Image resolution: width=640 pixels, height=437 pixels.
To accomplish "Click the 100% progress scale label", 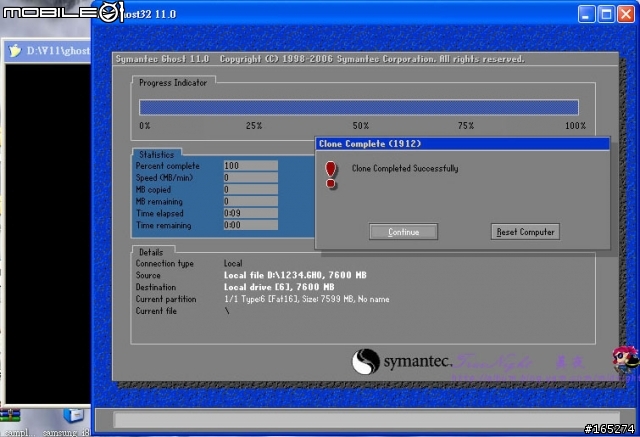I will click(576, 126).
